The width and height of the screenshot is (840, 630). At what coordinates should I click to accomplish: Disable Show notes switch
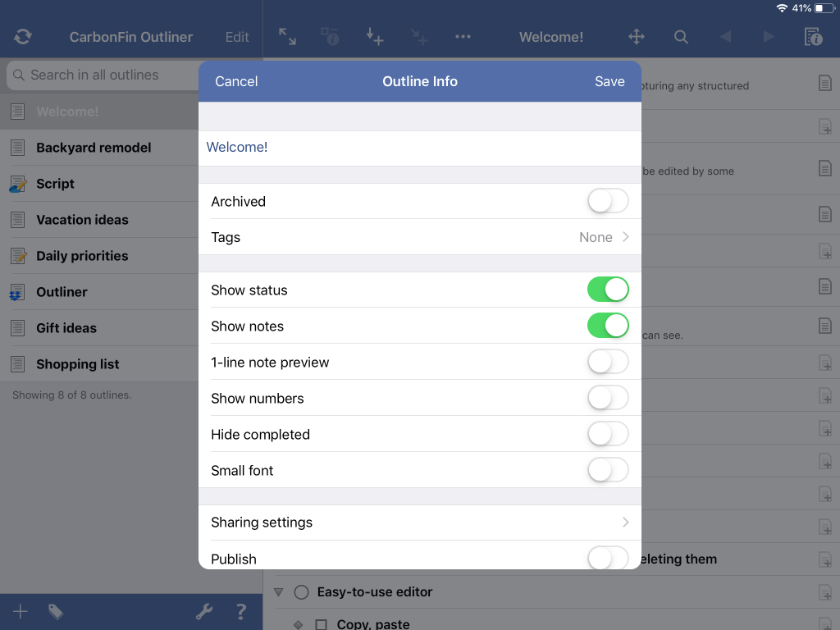(x=608, y=326)
